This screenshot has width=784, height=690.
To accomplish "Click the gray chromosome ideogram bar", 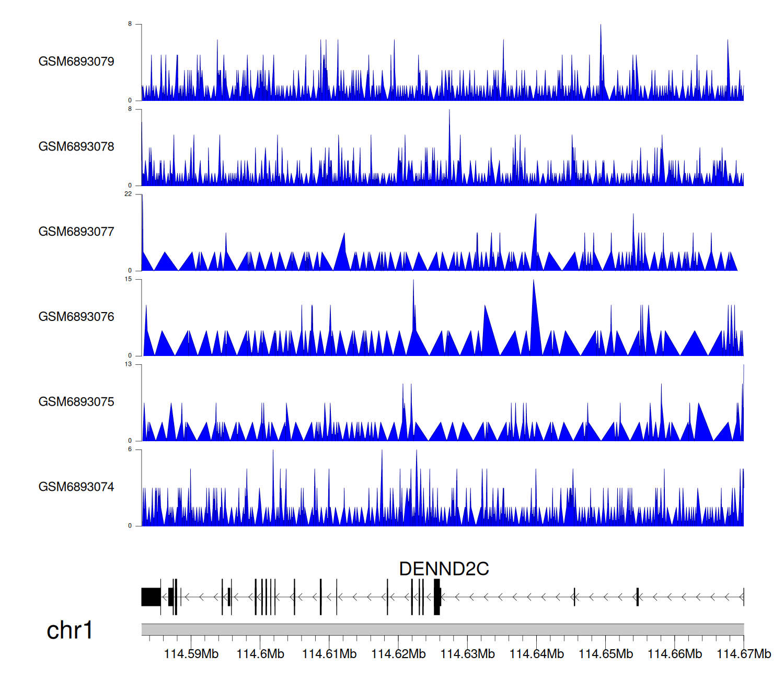I will coord(442,629).
